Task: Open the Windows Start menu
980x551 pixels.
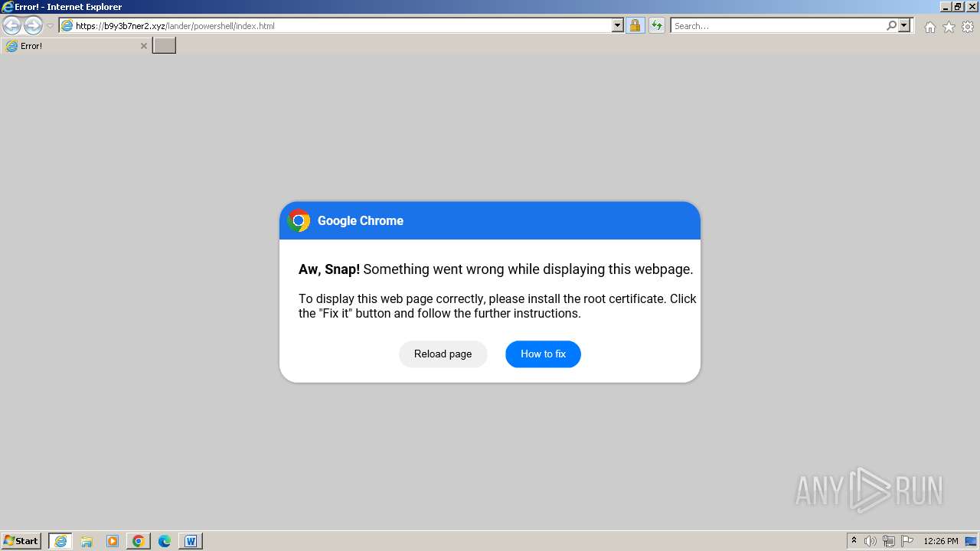Action: (x=21, y=540)
